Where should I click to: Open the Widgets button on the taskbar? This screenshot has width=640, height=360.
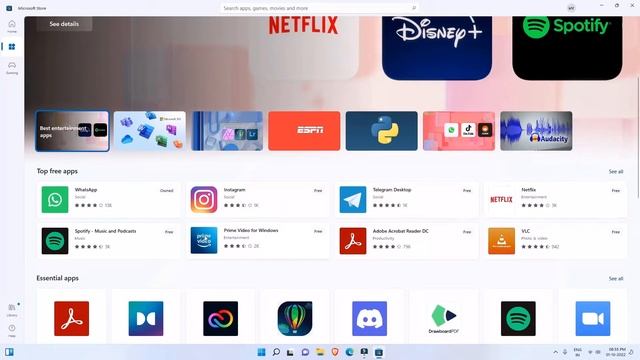click(x=9, y=352)
